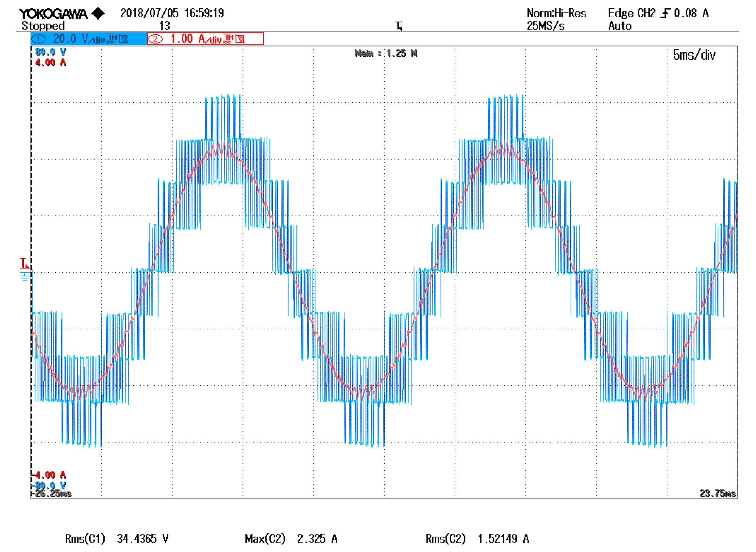Click the rising edge trigger slope symbol
The height and width of the screenshot is (552, 756).
coord(665,13)
